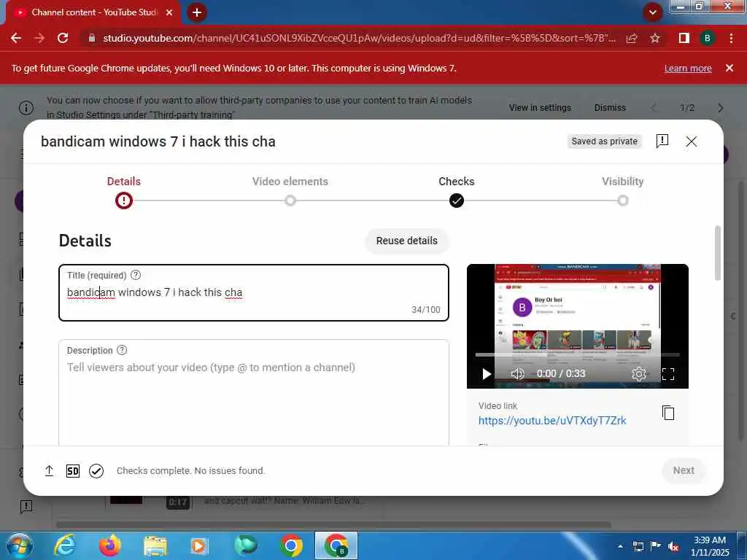Open a new browser tab
The image size is (747, 560).
point(197,12)
